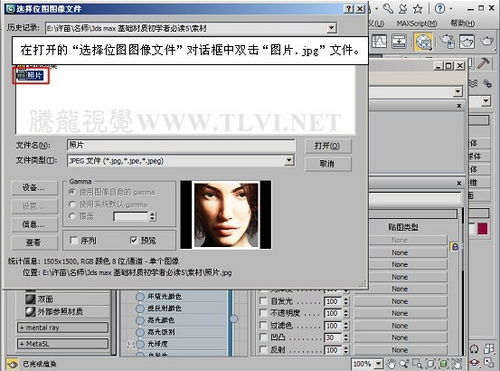500x371 pixels.
Task: Uncheck the 预览 preview checkbox
Action: 134,240
